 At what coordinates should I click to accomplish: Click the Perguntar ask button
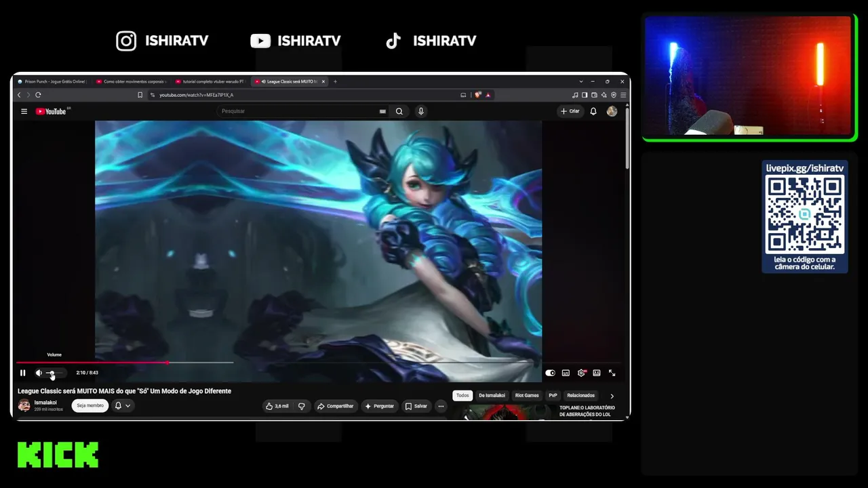(379, 406)
